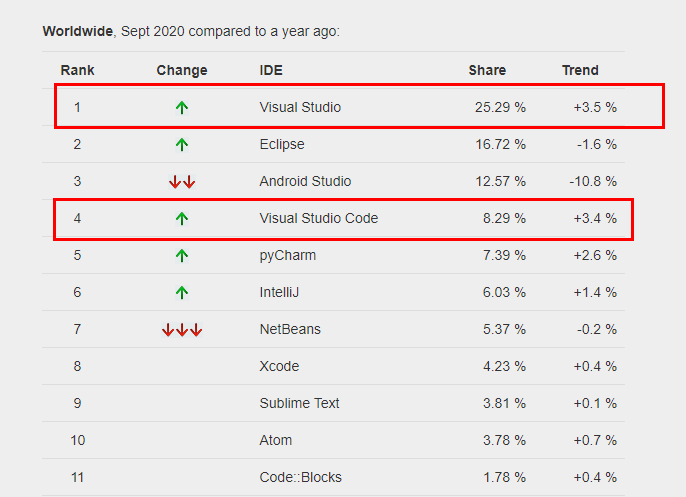Select the Eclipse IDE name

click(282, 144)
